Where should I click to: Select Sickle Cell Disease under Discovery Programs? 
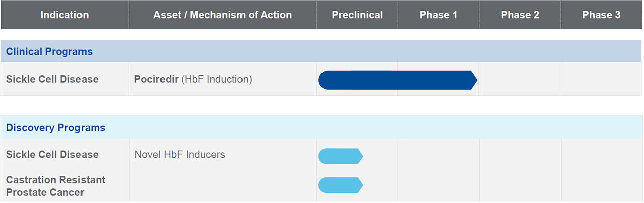pyautogui.click(x=52, y=155)
